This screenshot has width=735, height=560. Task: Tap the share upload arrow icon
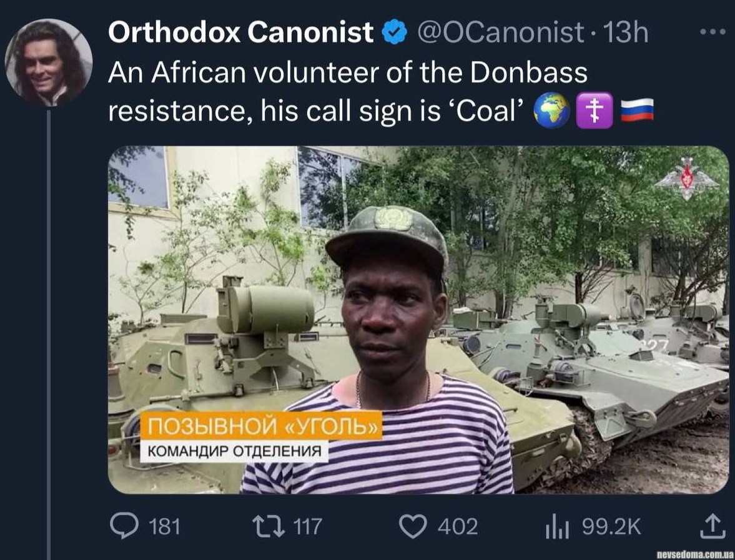coord(710,527)
